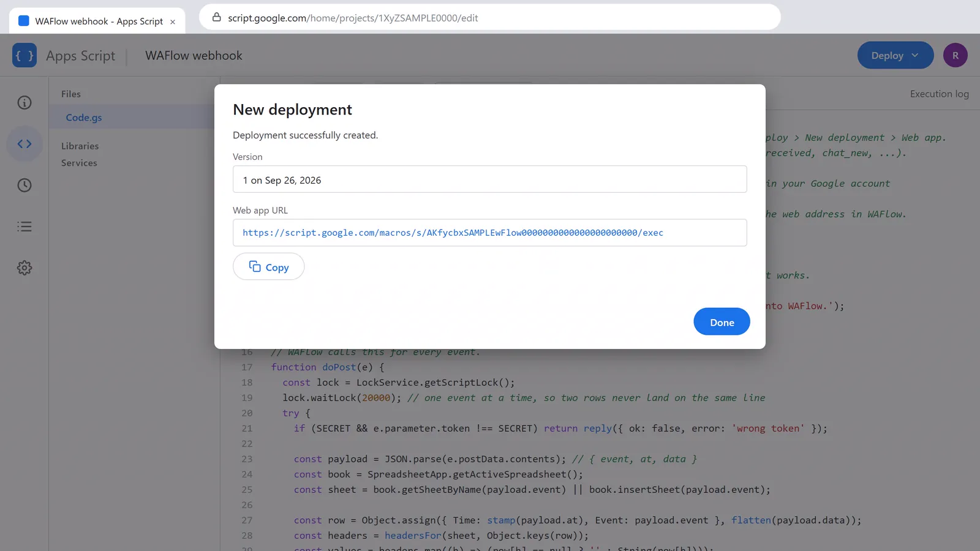Select the Web app URL field

click(x=489, y=233)
